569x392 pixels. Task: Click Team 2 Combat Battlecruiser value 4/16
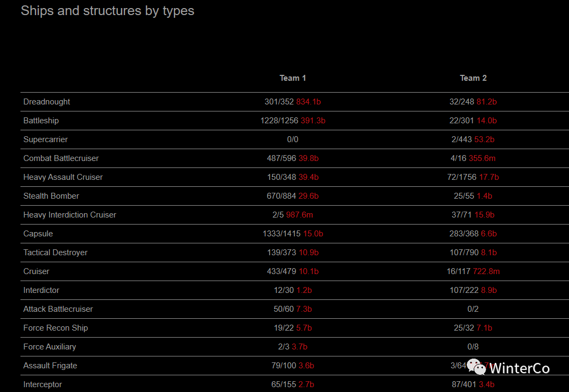pos(458,158)
